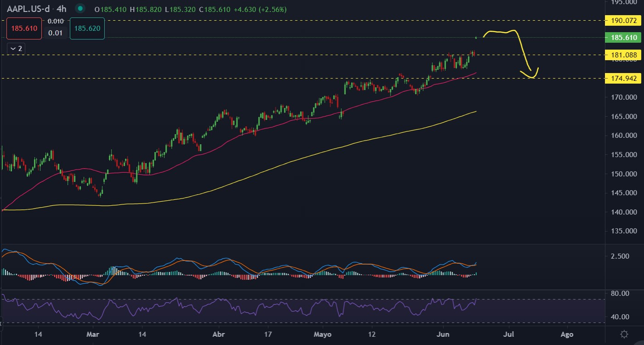Collapse the indicator legend showing 2

(16, 48)
